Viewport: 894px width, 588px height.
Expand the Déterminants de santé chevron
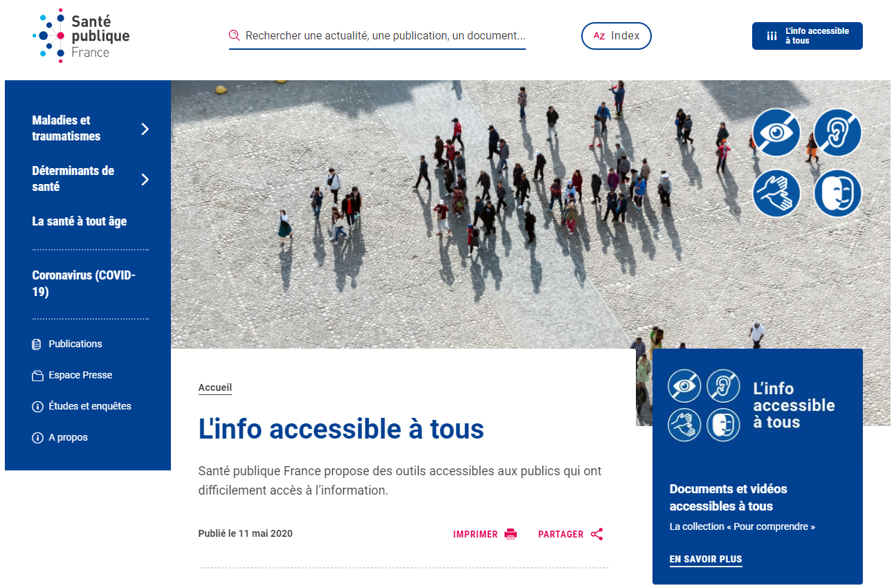click(x=145, y=179)
